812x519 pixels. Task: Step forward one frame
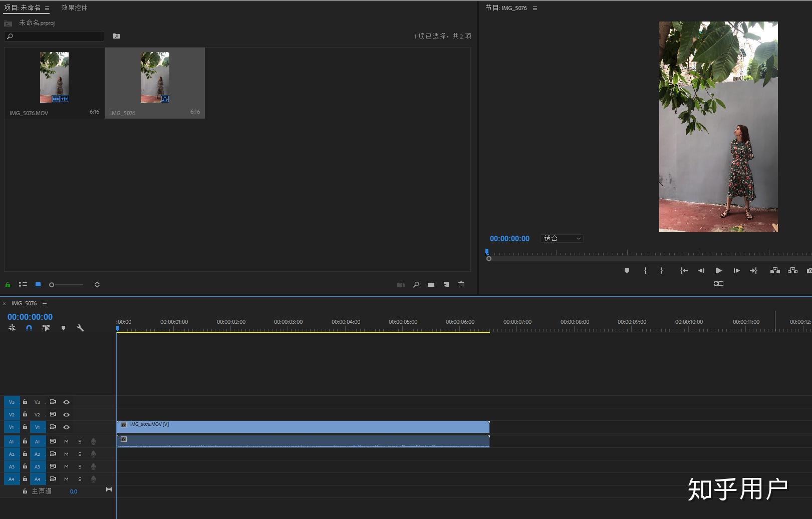click(736, 271)
